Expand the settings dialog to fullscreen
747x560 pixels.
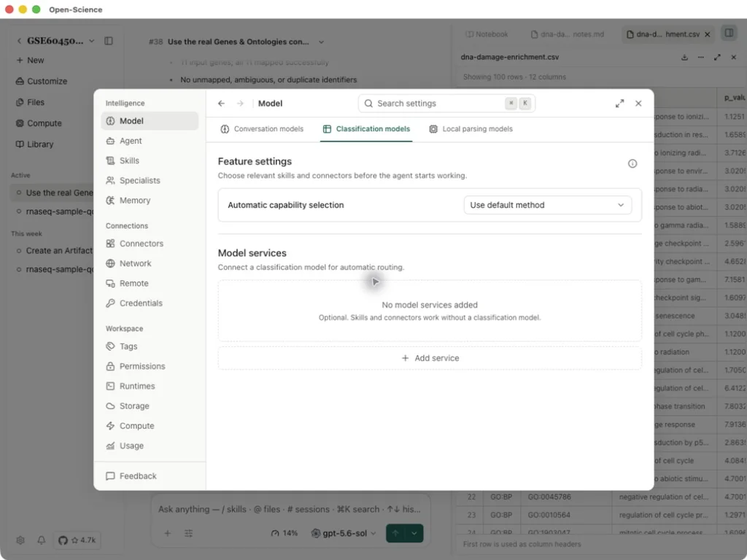[620, 104]
